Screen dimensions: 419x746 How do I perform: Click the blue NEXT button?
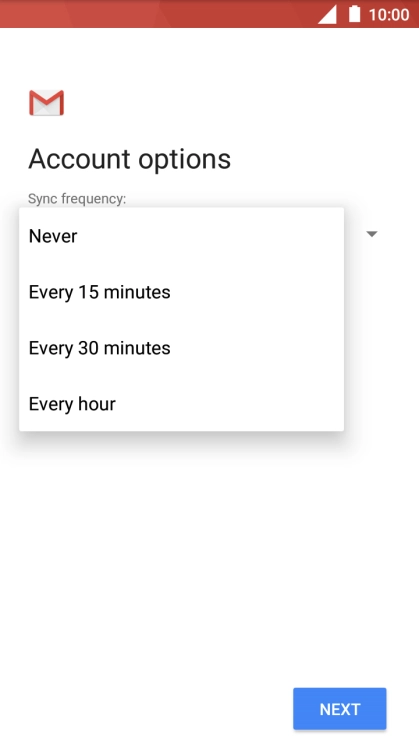(x=340, y=708)
